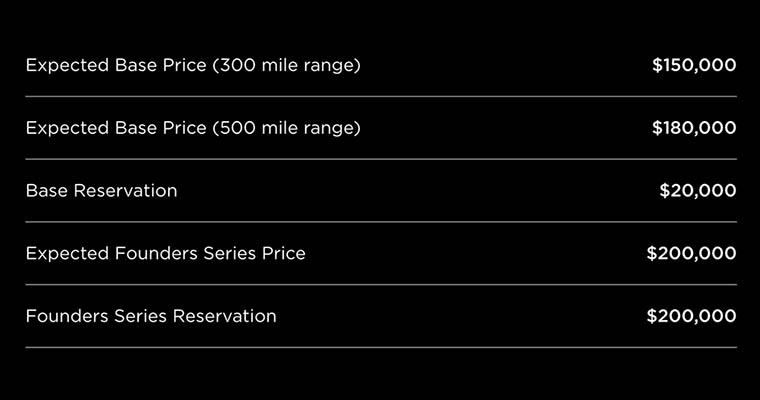Select the $200,000 Expected Founders Series Price value

[691, 253]
